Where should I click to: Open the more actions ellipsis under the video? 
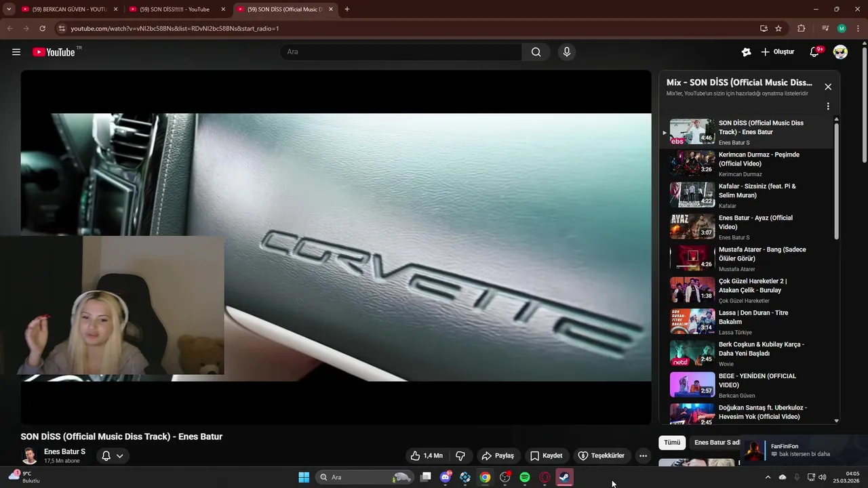[643, 456]
